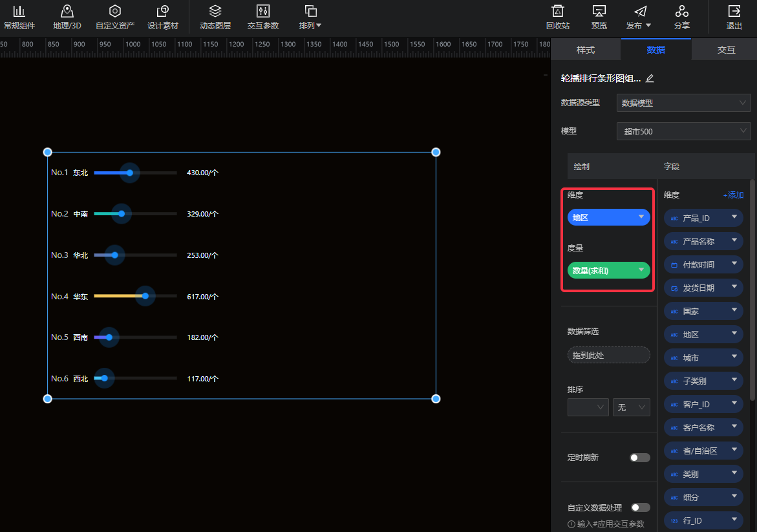This screenshot has height=532, width=757.
Task: Click the pencil icon to rename the component
Action: [x=650, y=79]
